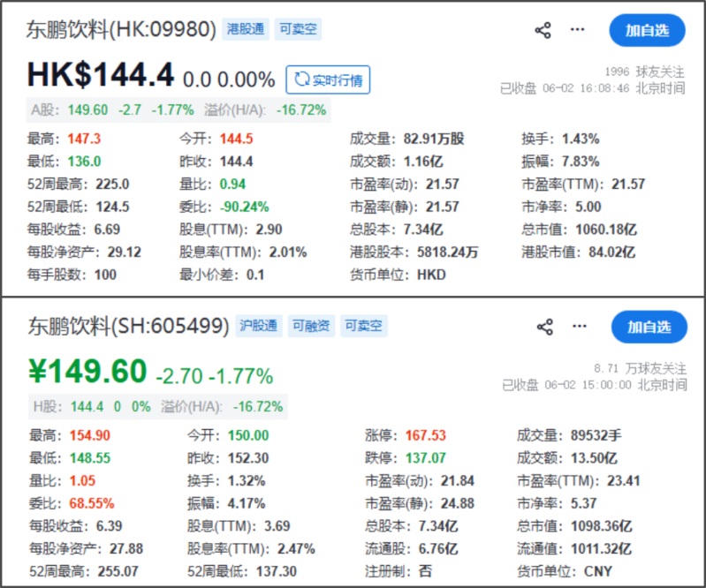Click the title 东鹏饮料(SH:605499)
The width and height of the screenshot is (706, 588).
[x=128, y=326]
